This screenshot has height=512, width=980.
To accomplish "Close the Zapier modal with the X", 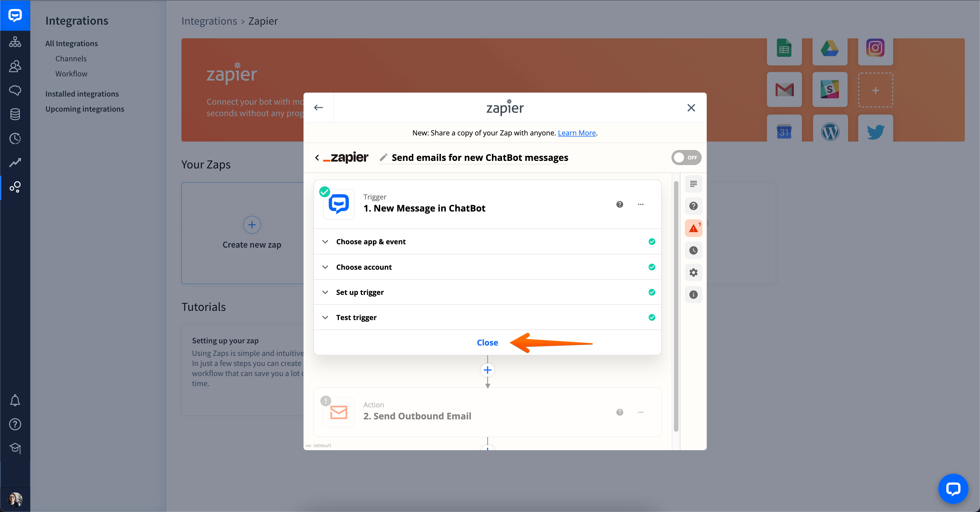I will tap(691, 107).
